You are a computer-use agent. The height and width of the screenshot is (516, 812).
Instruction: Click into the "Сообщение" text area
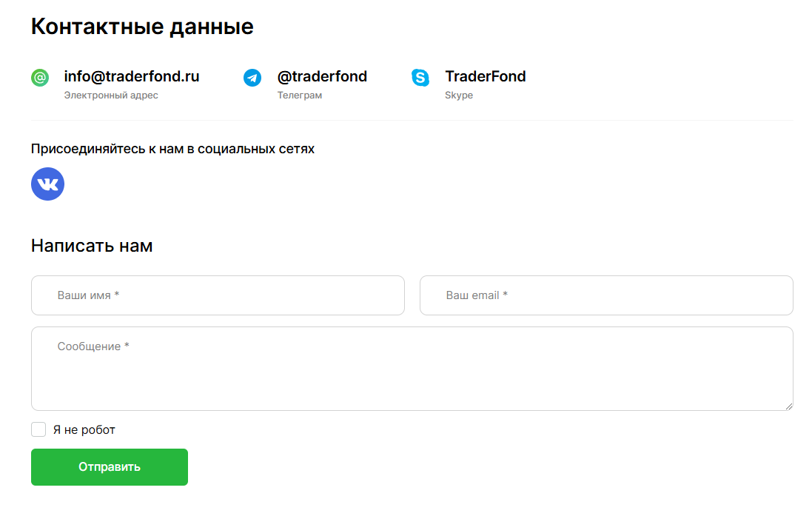coord(412,369)
